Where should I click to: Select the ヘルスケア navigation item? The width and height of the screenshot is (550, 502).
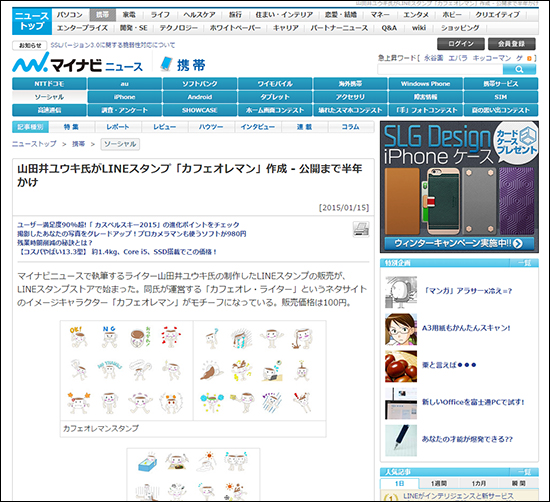point(199,15)
